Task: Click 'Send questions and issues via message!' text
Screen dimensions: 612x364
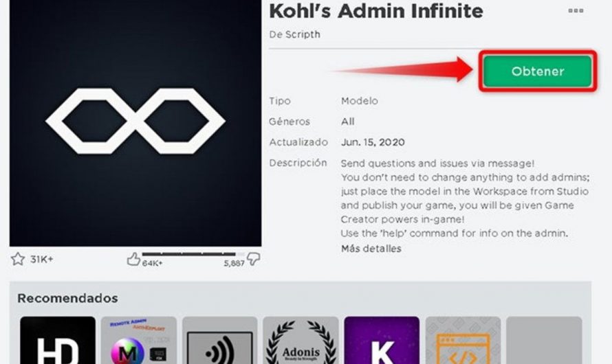Action: pos(437,163)
